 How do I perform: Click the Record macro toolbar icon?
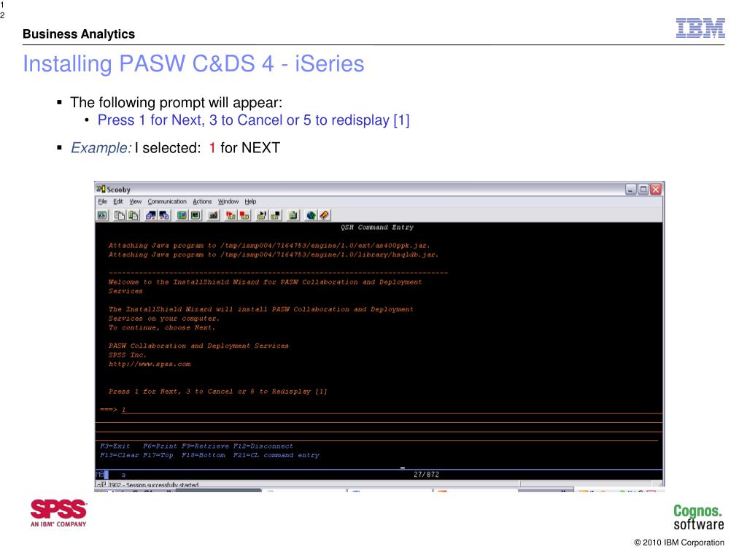[x=231, y=215]
